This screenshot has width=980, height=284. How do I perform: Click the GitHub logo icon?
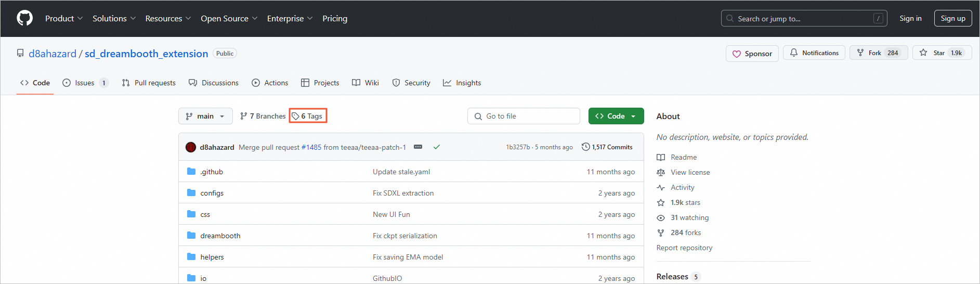[x=24, y=18]
